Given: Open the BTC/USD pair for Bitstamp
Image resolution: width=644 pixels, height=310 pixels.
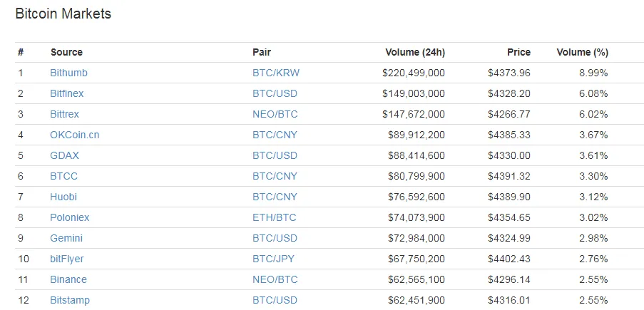Looking at the screenshot, I should click(x=275, y=300).
